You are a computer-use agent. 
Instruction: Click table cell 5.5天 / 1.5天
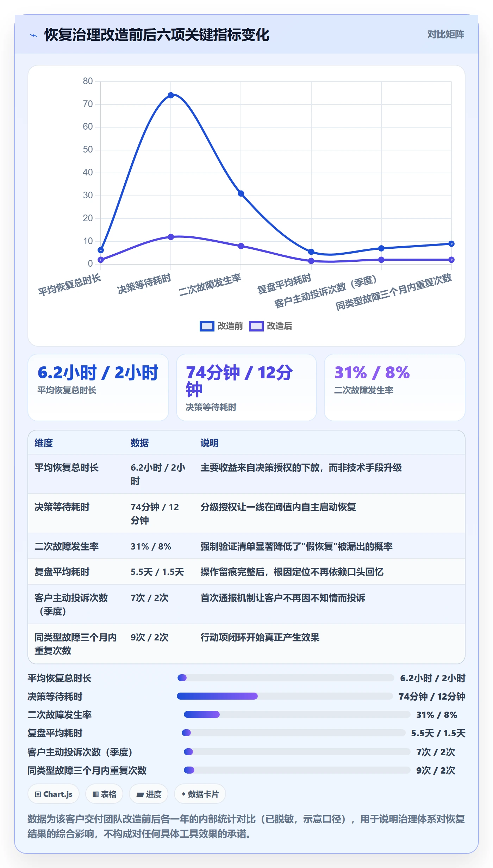157,572
